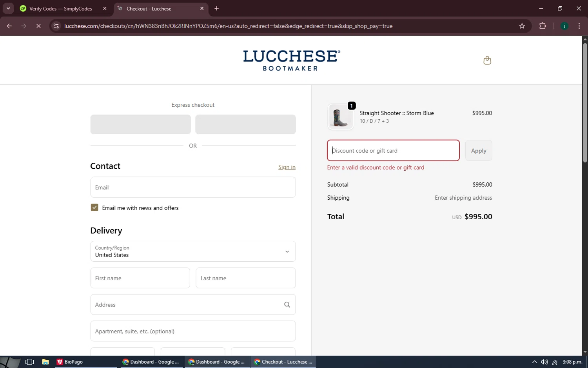Switch to second Dashboard - Google taskbar window

[217, 362]
